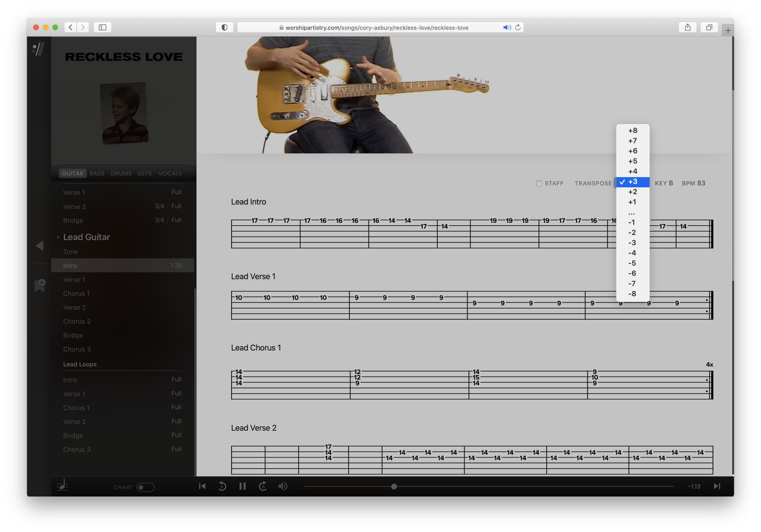
Task: Switch to the BASS instrument tab
Action: point(97,173)
